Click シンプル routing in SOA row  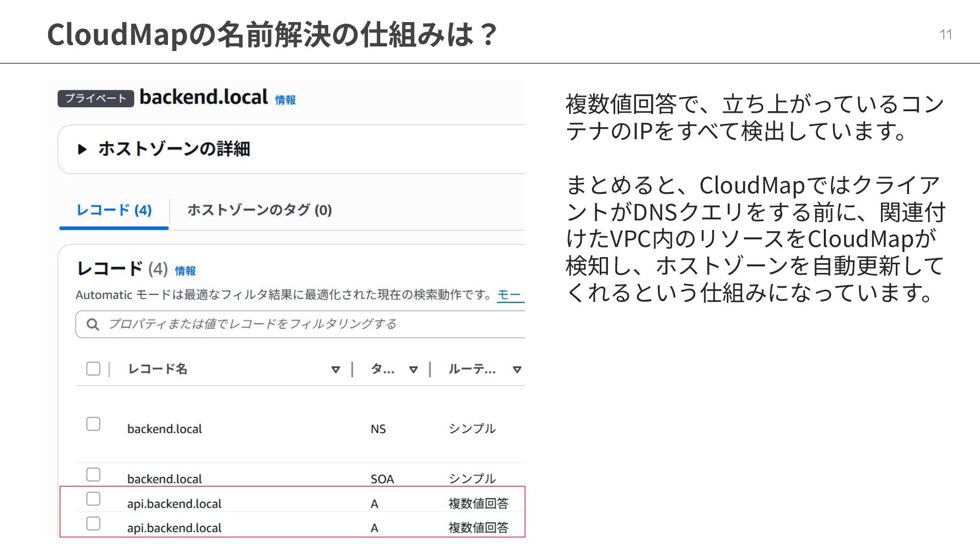tap(472, 479)
